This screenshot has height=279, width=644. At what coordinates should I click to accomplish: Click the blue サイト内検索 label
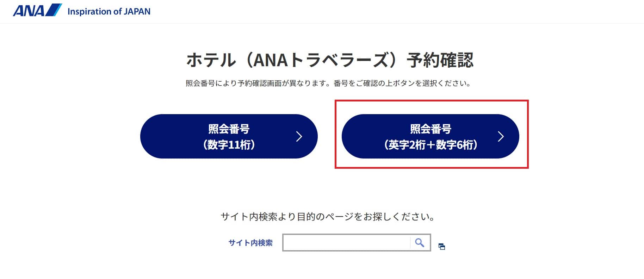tap(250, 243)
